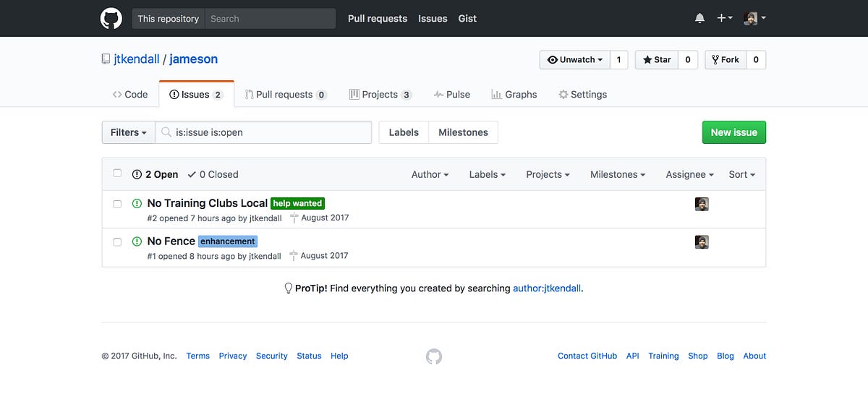The image size is (868, 407).
Task: Click the assignee avatar on No Training Clubs Local
Action: point(702,205)
